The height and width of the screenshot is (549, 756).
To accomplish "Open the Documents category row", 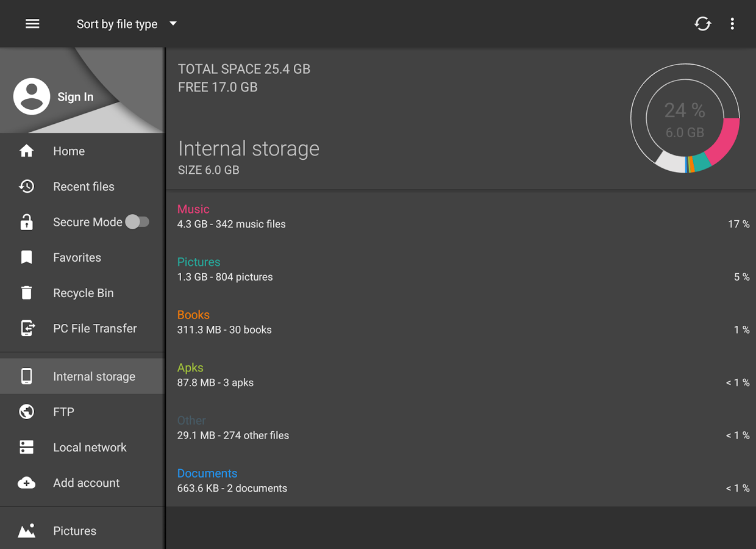I will click(460, 481).
